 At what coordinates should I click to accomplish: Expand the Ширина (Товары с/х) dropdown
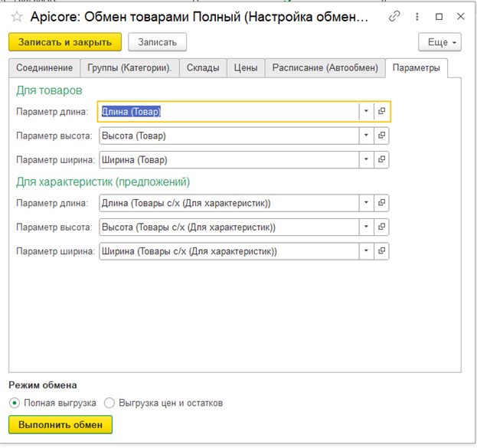(x=366, y=251)
